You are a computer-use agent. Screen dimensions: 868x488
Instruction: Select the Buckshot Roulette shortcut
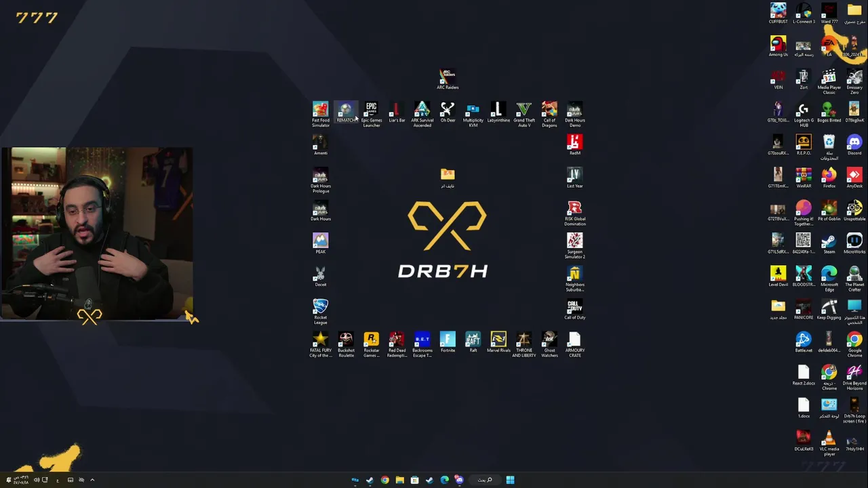(346, 345)
